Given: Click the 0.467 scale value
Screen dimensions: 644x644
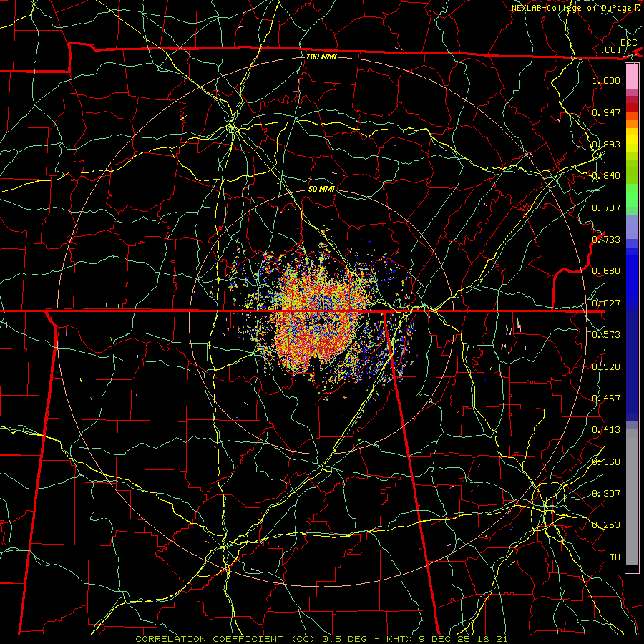Looking at the screenshot, I should pyautogui.click(x=606, y=399).
